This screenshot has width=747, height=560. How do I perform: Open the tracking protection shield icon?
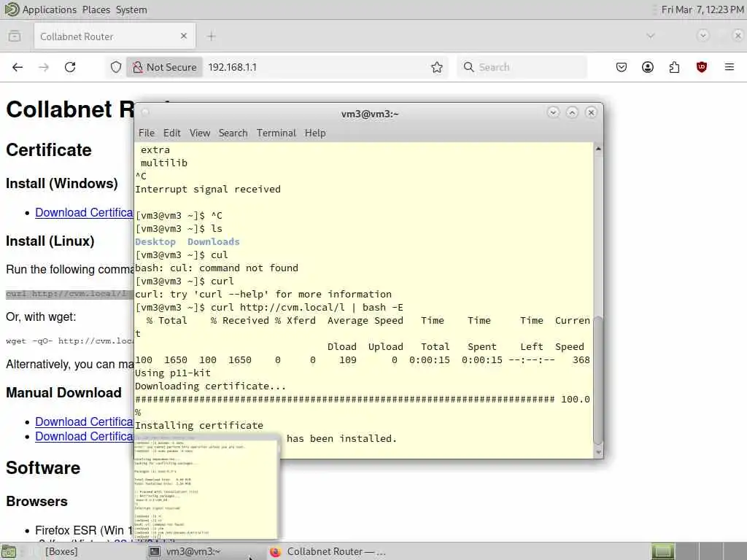point(116,67)
